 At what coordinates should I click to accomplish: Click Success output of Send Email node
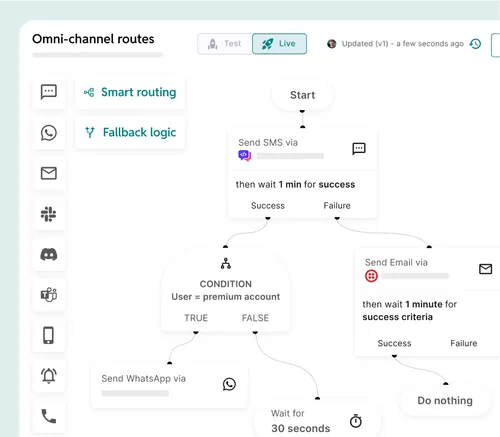pos(394,343)
